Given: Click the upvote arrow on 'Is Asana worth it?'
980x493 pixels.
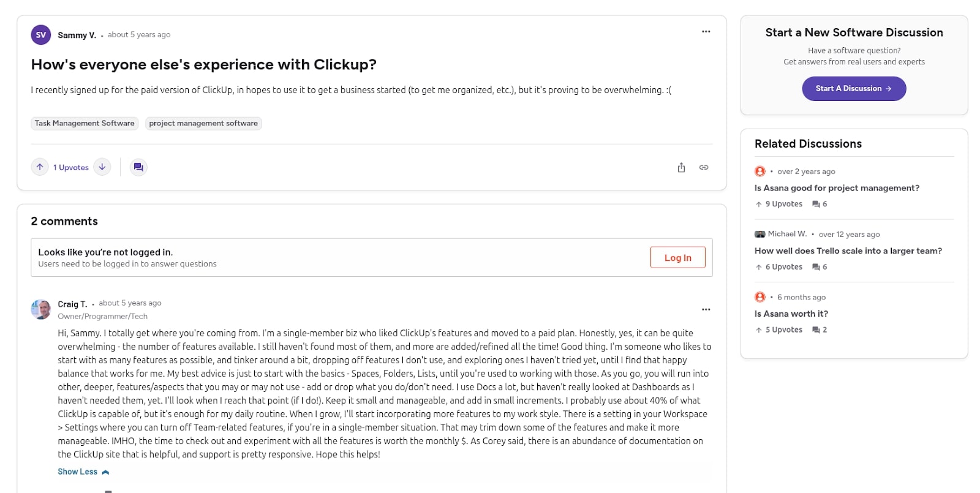Looking at the screenshot, I should [759, 329].
